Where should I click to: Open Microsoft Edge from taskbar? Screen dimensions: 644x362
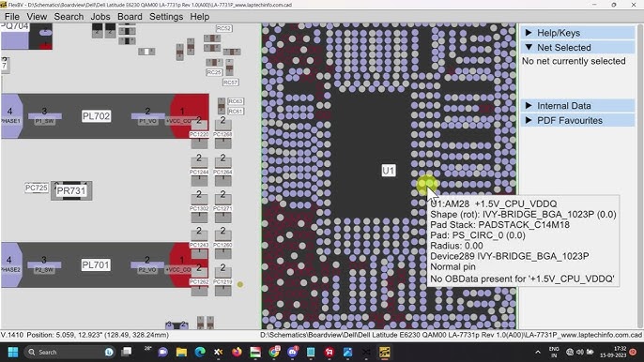(x=200, y=352)
